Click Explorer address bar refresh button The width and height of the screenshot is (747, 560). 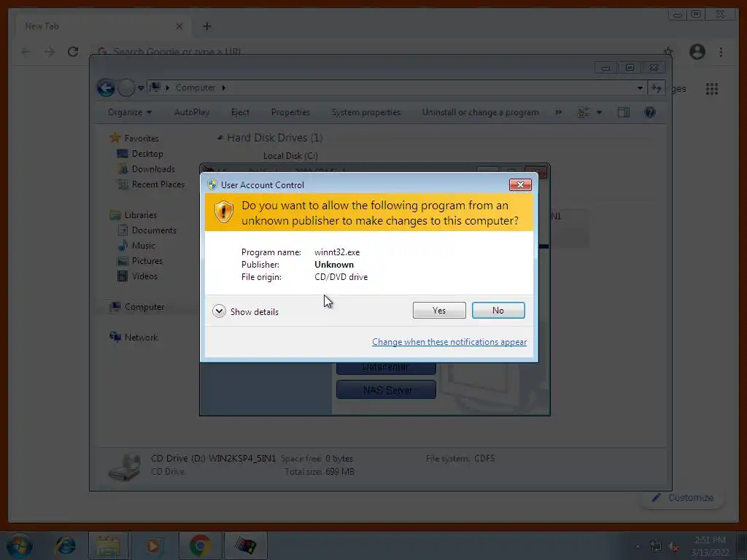point(657,87)
